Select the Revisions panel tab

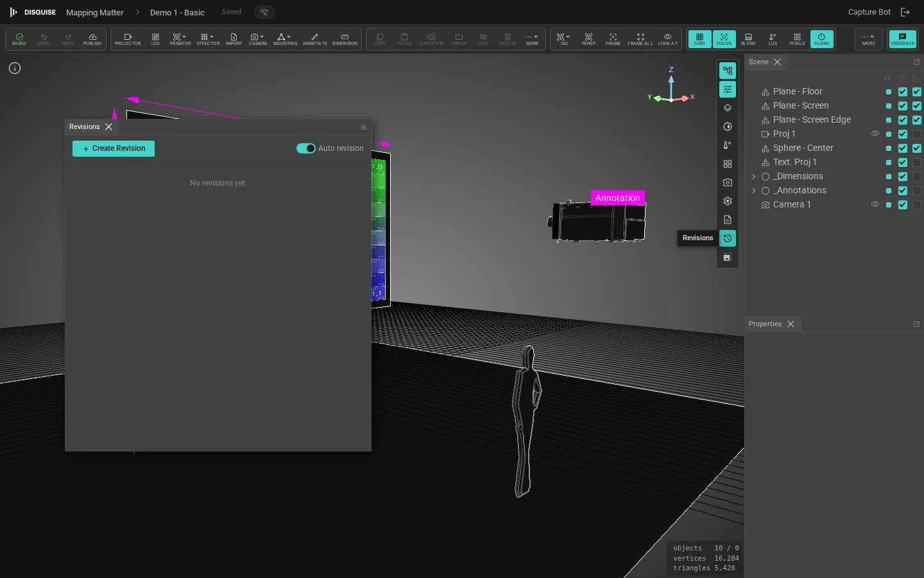[85, 127]
